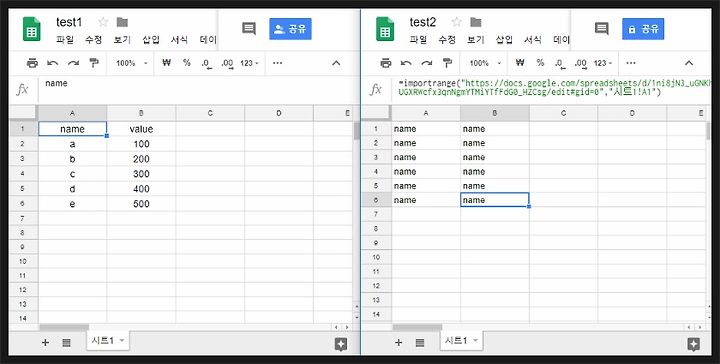Open the 파일 menu in test2
Viewport: 720px width, 364px height.
[418, 39]
